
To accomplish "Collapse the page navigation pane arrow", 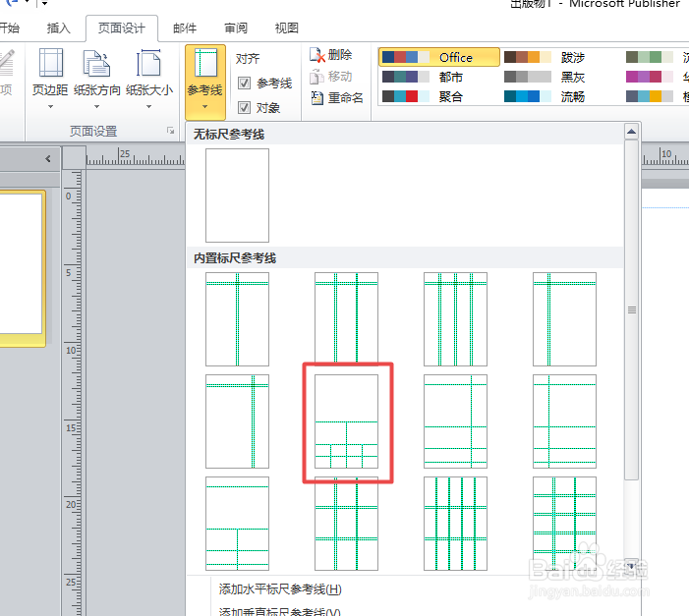I will 48,158.
